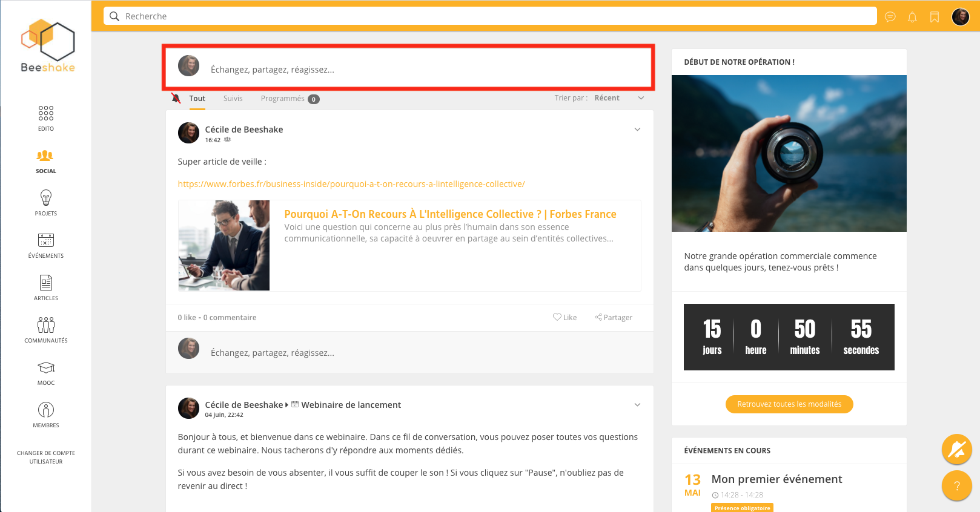Click the avatar in the comment box
Image resolution: width=980 pixels, height=512 pixels.
click(188, 349)
